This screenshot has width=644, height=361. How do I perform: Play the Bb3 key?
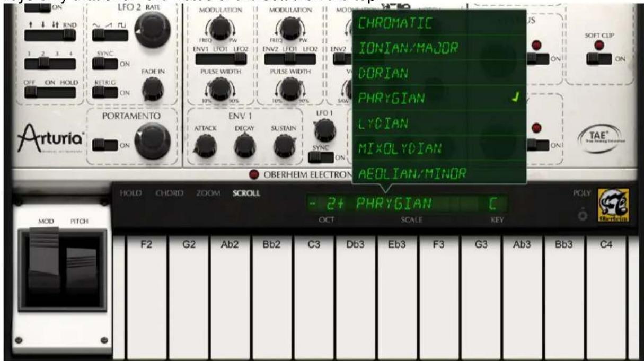[563, 298]
